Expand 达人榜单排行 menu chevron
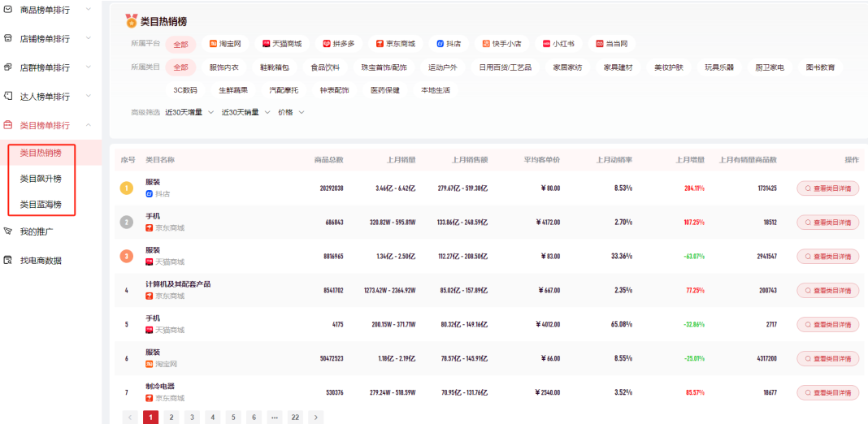Viewport: 868px width, 424px height. (89, 97)
